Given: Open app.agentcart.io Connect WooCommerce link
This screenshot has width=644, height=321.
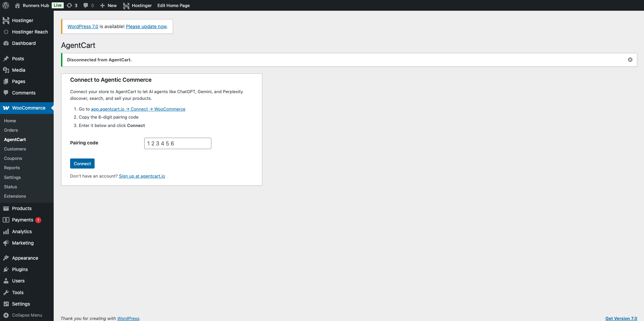Looking at the screenshot, I should point(138,109).
